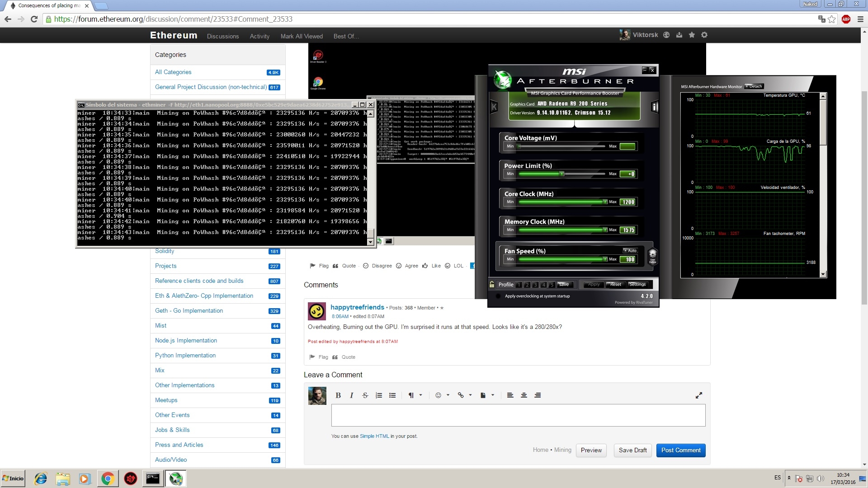Select Afterburner profile slot 3

click(x=535, y=285)
